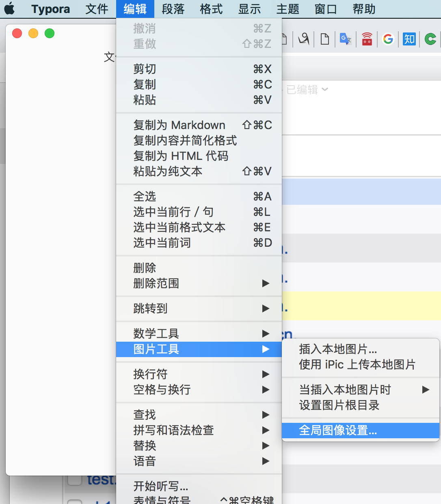Select 复制内容并简化格式

[199, 140]
